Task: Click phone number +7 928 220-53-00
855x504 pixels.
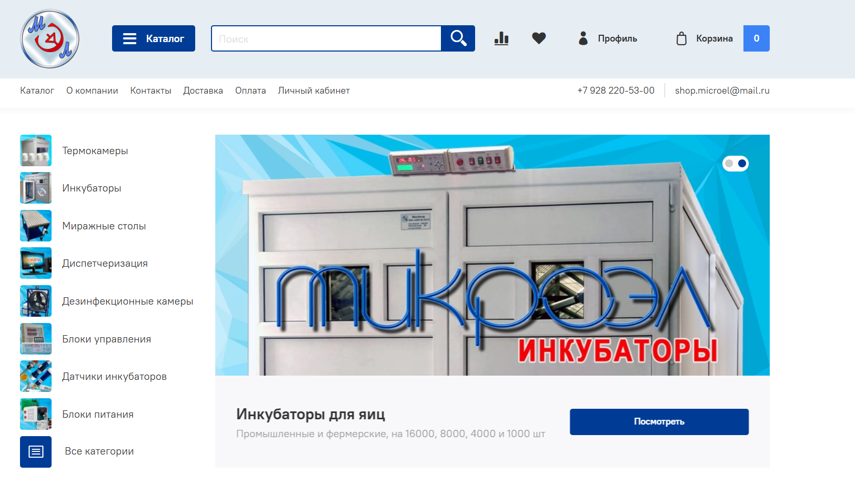Action: (x=616, y=90)
